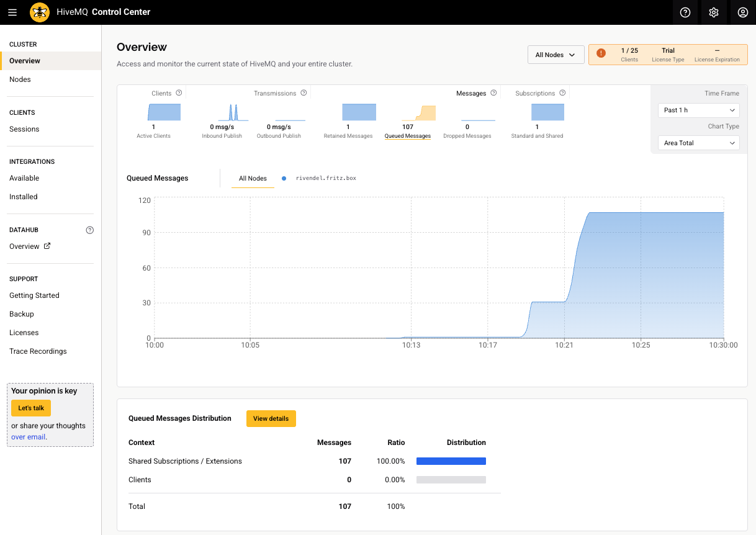This screenshot has height=535, width=756.
Task: Click the Context column header
Action: [x=142, y=443]
